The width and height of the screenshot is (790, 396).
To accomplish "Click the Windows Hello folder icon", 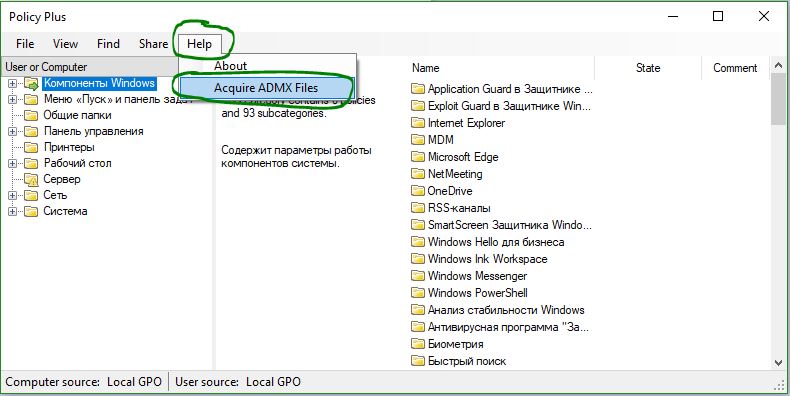I will [418, 242].
